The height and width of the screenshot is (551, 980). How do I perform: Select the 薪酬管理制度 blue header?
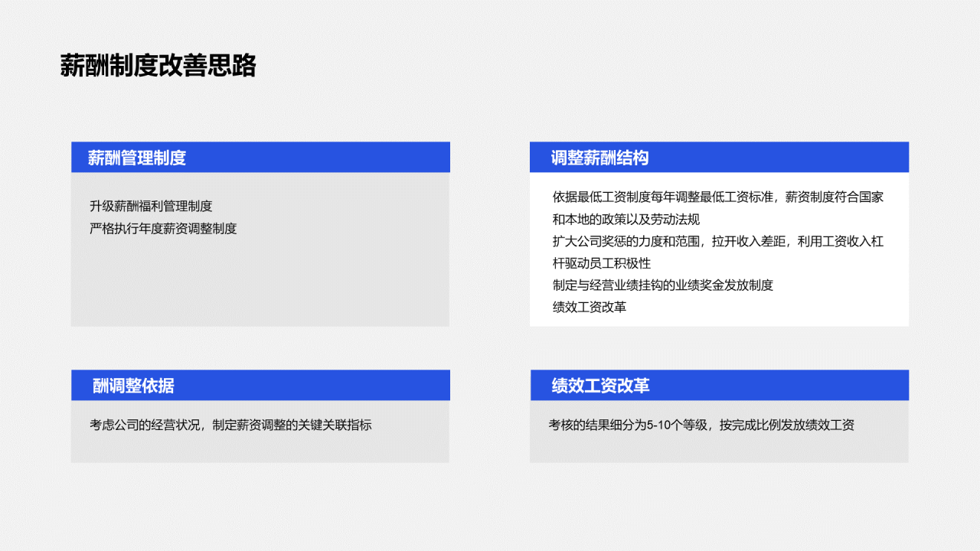260,158
